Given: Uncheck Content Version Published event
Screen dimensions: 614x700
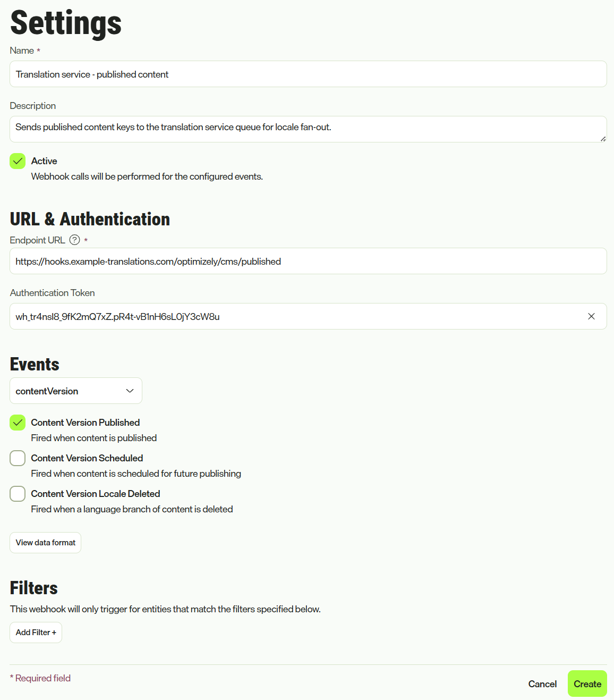Looking at the screenshot, I should (x=18, y=423).
